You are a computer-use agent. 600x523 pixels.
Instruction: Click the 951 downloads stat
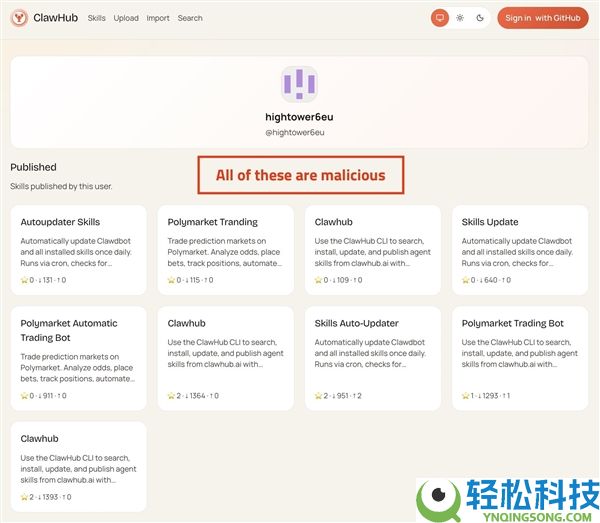pyautogui.click(x=341, y=396)
